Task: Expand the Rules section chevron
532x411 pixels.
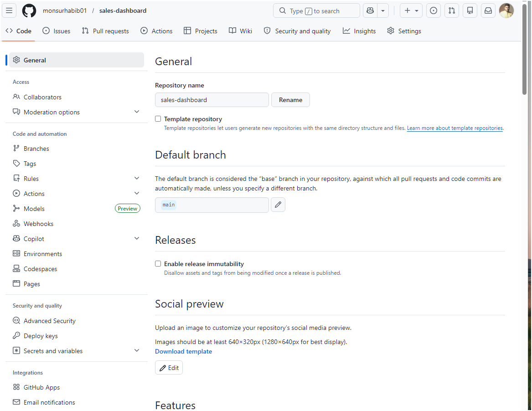Action: 137,178
